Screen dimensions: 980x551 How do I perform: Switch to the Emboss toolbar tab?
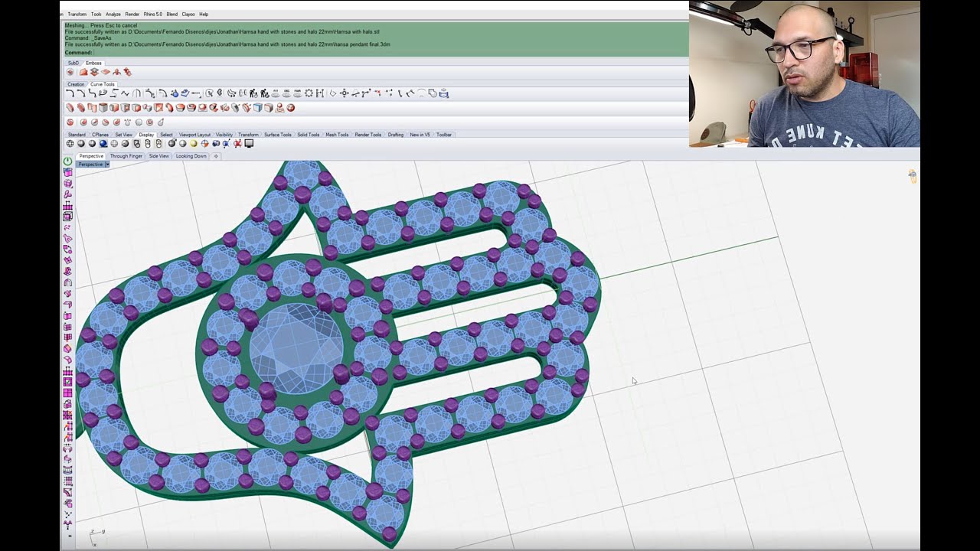pyautogui.click(x=93, y=63)
